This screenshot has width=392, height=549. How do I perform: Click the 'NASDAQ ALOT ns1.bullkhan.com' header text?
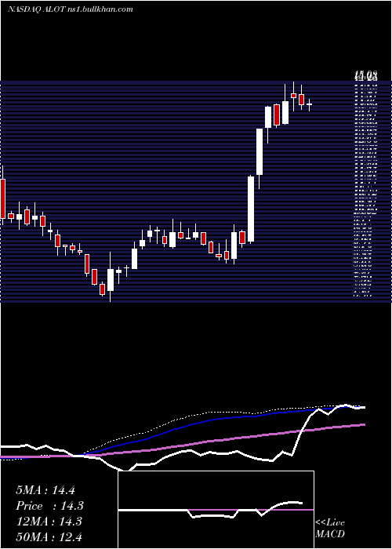coord(70,9)
